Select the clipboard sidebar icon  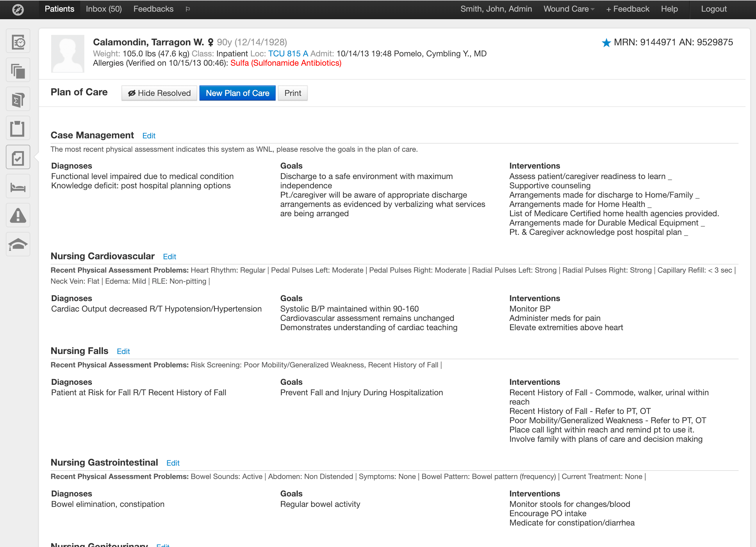coord(18,128)
